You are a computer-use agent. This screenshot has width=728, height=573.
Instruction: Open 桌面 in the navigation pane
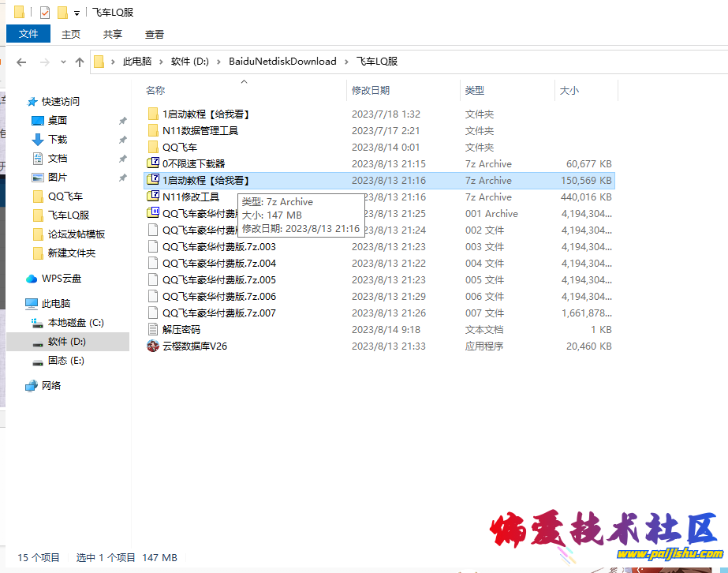[58, 121]
